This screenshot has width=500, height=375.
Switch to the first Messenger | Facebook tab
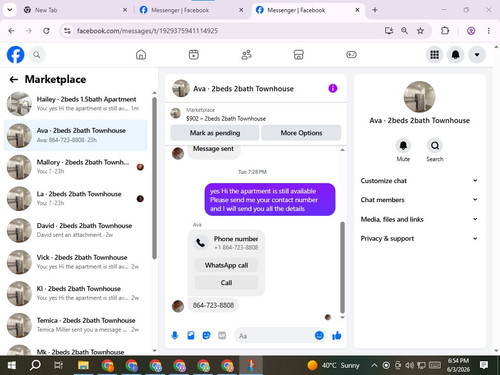[192, 10]
